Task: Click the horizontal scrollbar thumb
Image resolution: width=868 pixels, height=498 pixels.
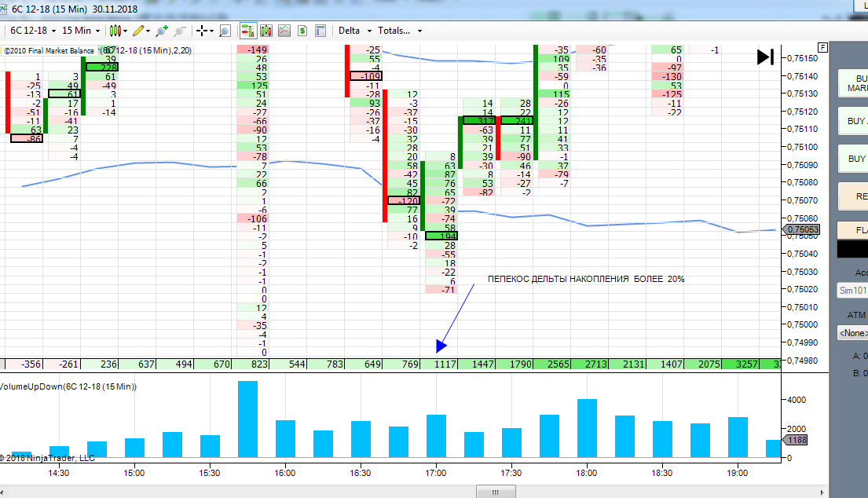Action: pyautogui.click(x=496, y=492)
